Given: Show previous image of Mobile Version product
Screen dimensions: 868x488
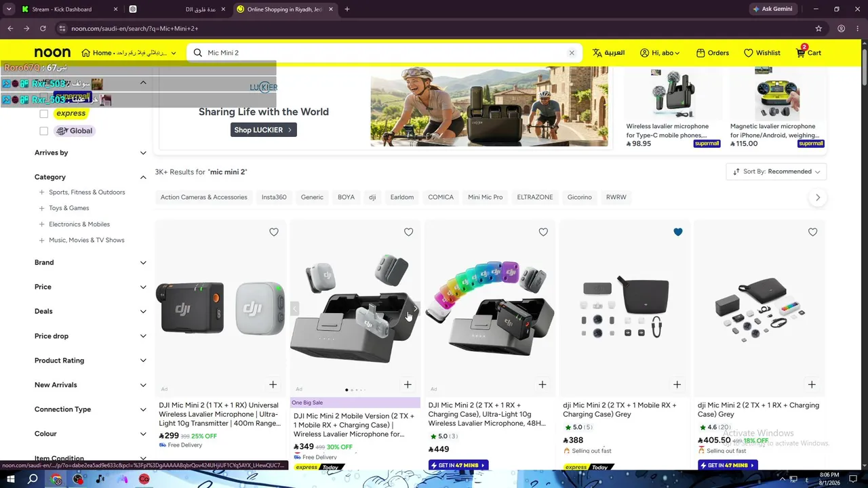Looking at the screenshot, I should 295,309.
